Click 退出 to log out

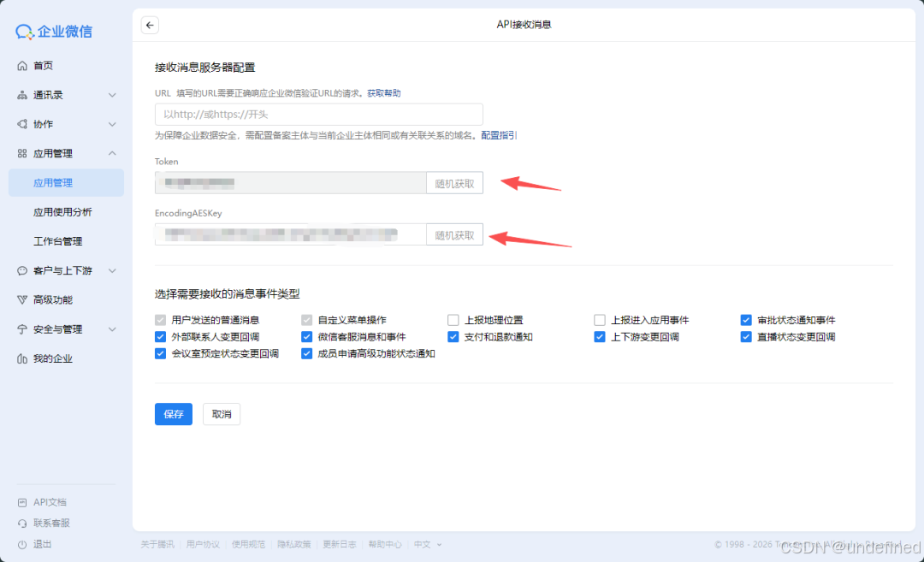(x=42, y=544)
